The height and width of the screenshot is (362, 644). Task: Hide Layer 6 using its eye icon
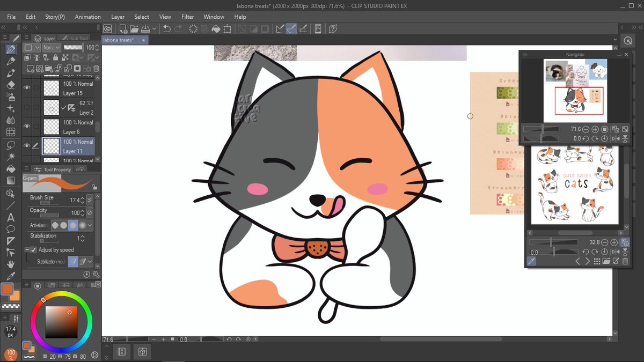(27, 127)
